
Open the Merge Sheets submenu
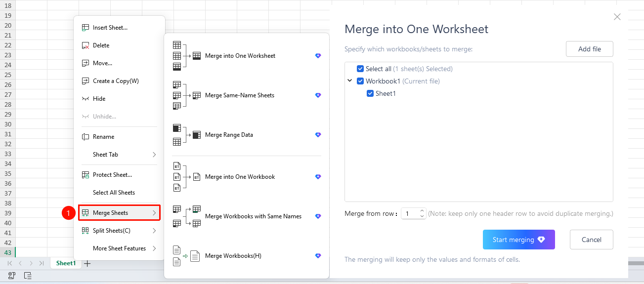tap(119, 213)
